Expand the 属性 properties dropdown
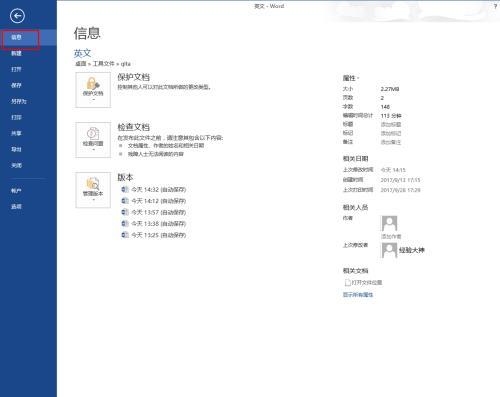This screenshot has width=500, height=397. tap(351, 78)
